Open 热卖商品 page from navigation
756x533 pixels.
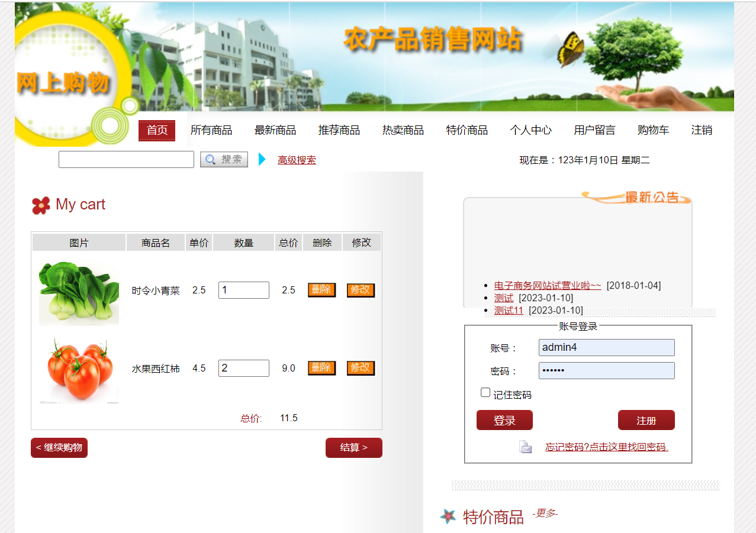403,130
